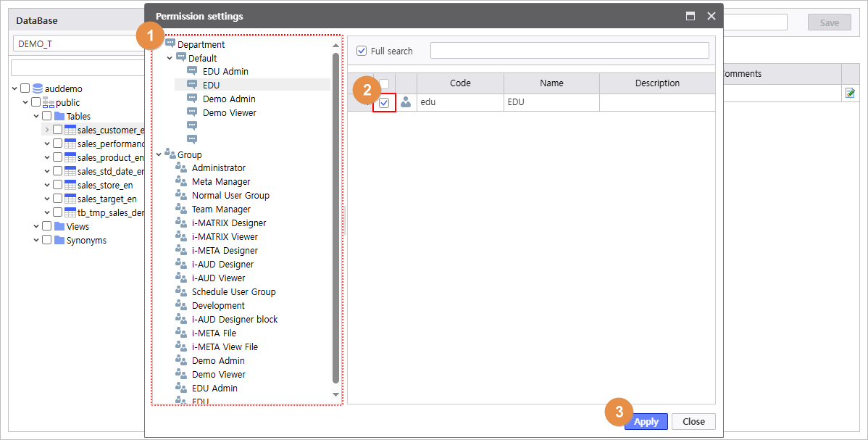Click the Tables folder icon
Image resolution: width=868 pixels, height=440 pixels.
click(x=59, y=116)
